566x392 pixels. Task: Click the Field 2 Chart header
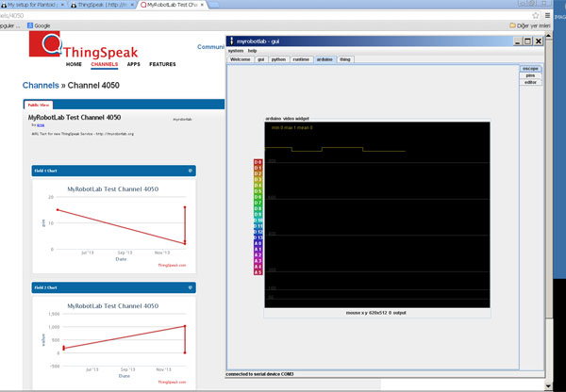click(114, 287)
